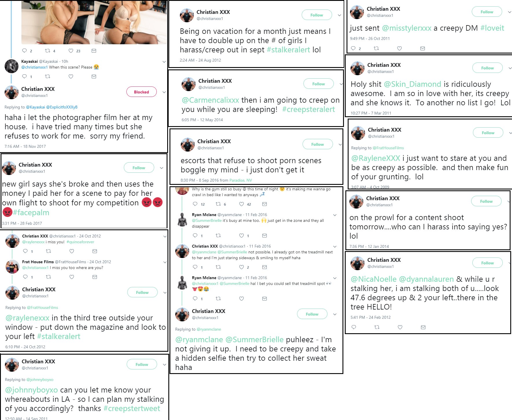
Task: Like the 'creepy DM' tweet to @misstylerxxx
Action: coord(399,48)
